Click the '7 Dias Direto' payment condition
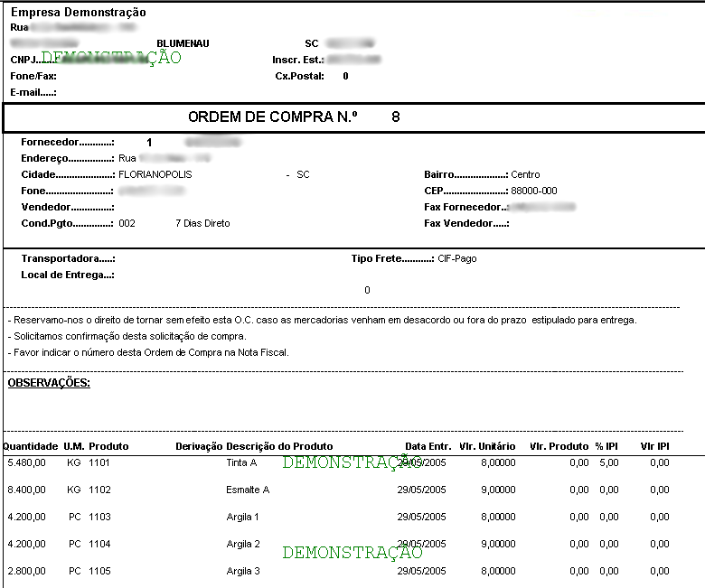The width and height of the screenshot is (705, 588). (202, 223)
